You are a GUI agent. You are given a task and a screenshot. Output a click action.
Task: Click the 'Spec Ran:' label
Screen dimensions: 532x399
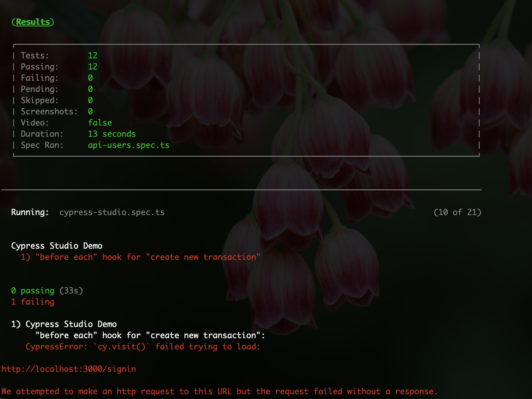click(42, 145)
